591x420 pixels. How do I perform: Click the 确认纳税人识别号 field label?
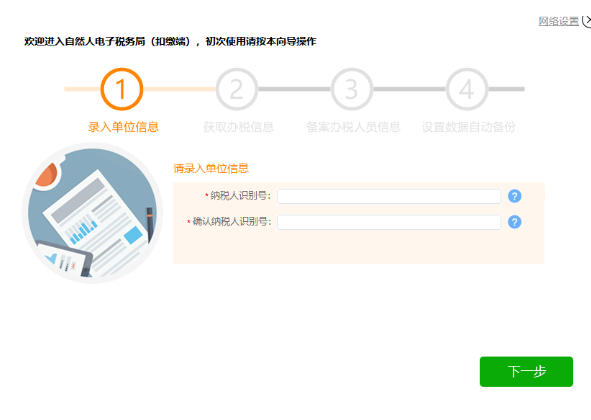(232, 221)
